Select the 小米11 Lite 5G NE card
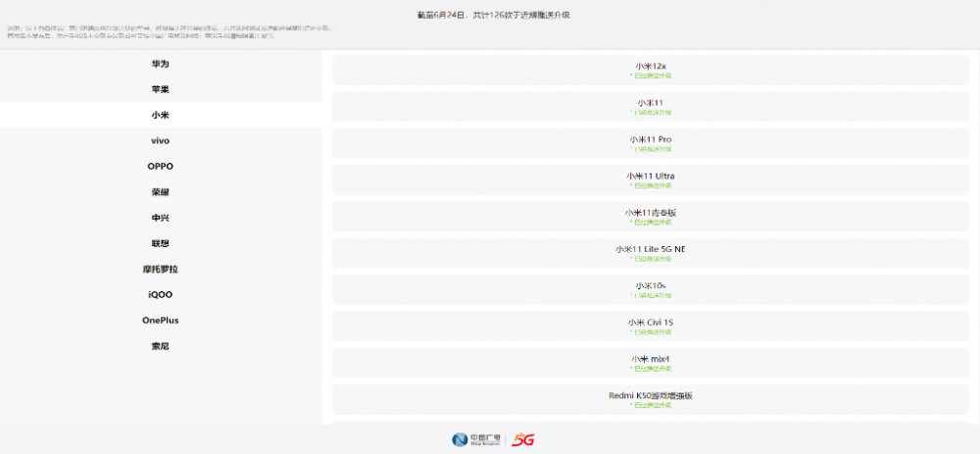Image resolution: width=980 pixels, height=454 pixels. click(651, 253)
